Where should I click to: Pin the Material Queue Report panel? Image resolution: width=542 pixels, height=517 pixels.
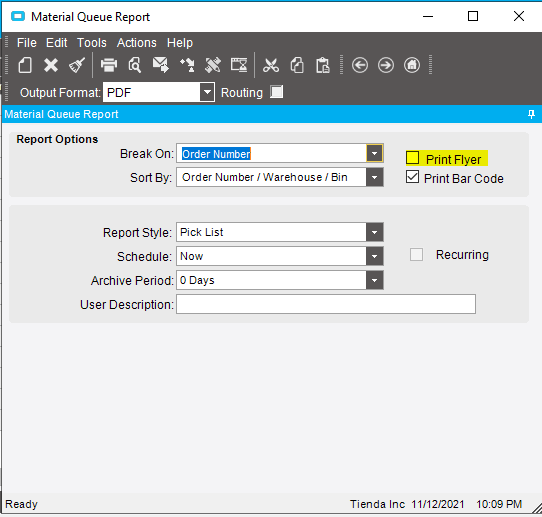pos(531,114)
